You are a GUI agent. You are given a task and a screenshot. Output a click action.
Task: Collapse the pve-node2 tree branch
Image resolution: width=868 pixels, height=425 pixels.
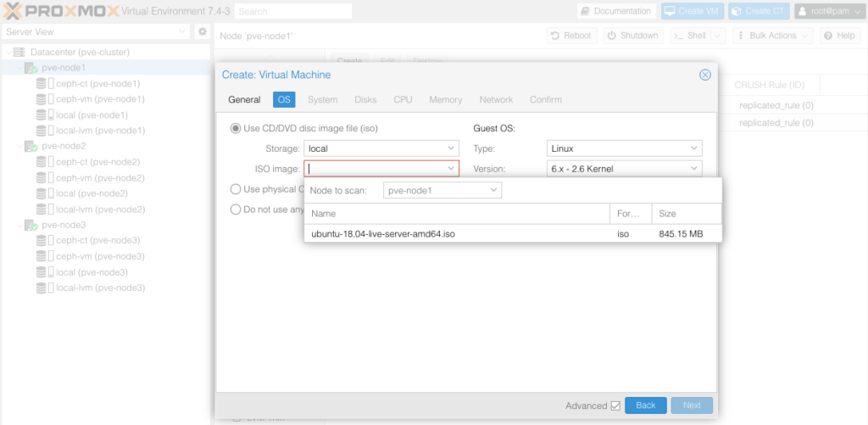pos(20,147)
